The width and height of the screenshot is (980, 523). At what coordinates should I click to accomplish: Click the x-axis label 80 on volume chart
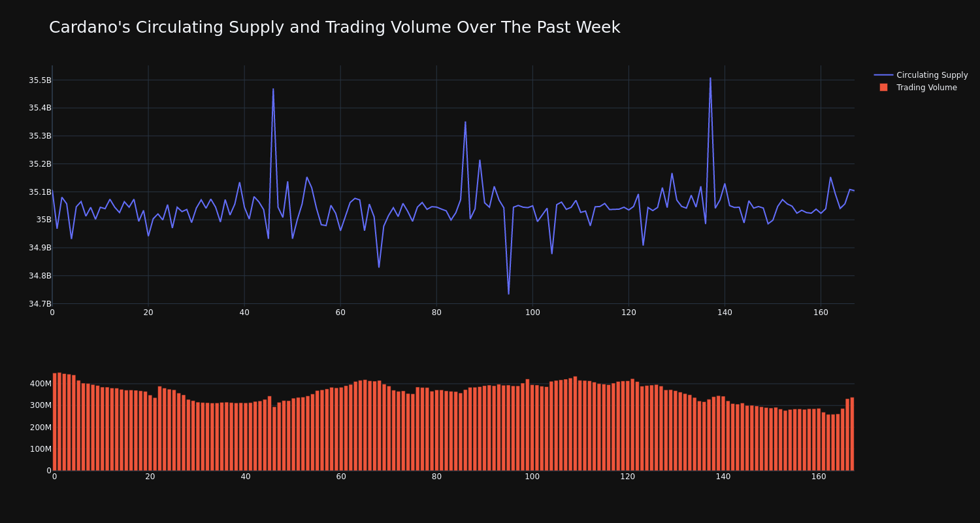tap(436, 477)
